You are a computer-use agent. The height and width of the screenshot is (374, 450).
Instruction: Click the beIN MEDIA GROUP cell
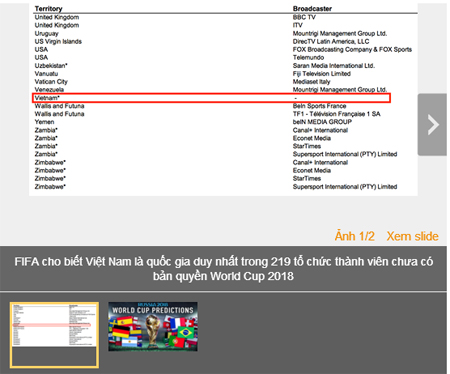322,122
